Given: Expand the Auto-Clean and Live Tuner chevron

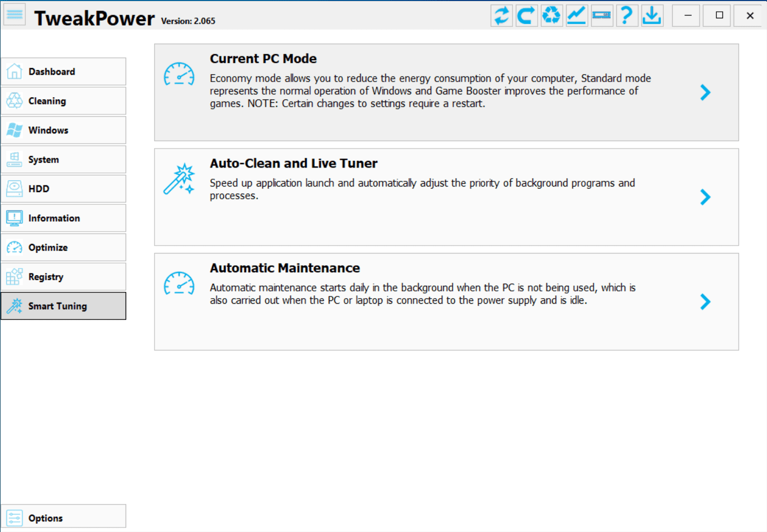Looking at the screenshot, I should tap(706, 197).
